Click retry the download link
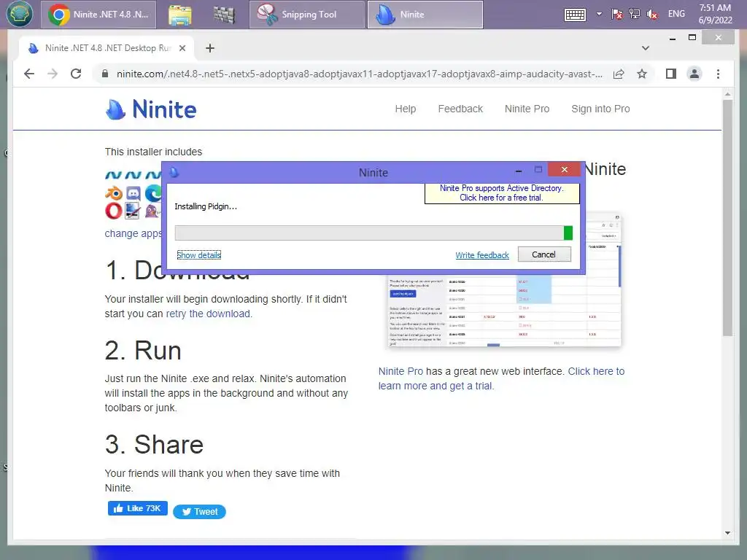 pos(208,314)
